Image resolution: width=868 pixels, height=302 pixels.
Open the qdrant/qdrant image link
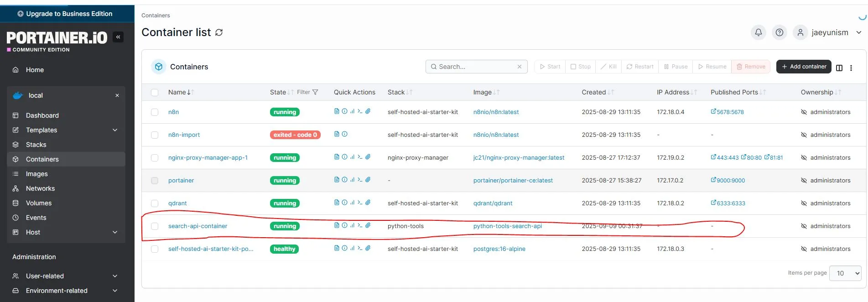pyautogui.click(x=493, y=203)
